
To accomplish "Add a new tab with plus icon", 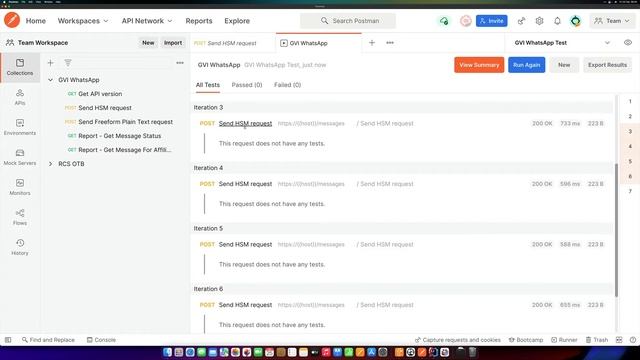I will pyautogui.click(x=372, y=42).
